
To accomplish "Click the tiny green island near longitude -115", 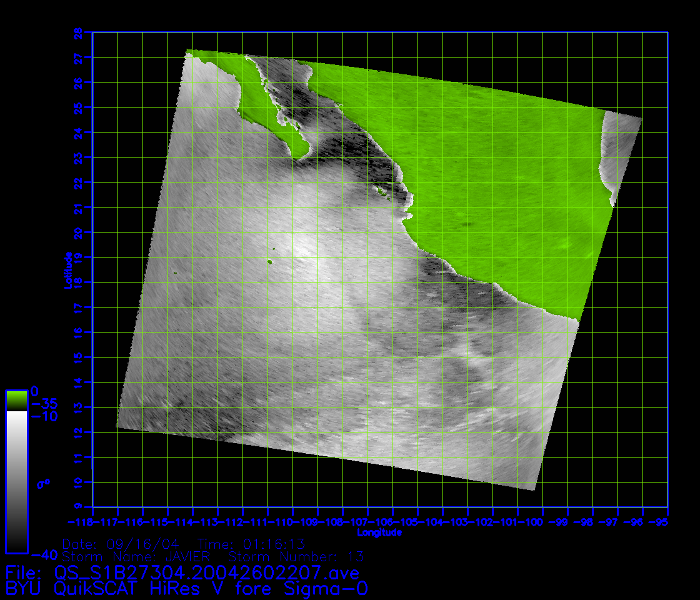I will (175, 272).
